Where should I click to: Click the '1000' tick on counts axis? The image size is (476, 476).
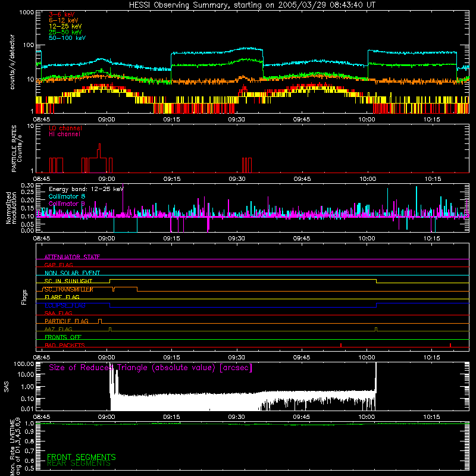27,12
